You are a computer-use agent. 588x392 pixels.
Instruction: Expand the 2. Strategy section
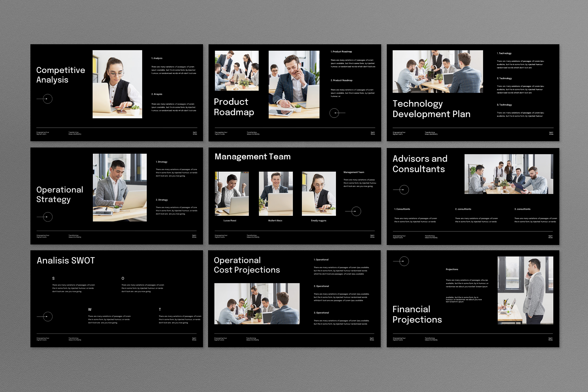(161, 200)
